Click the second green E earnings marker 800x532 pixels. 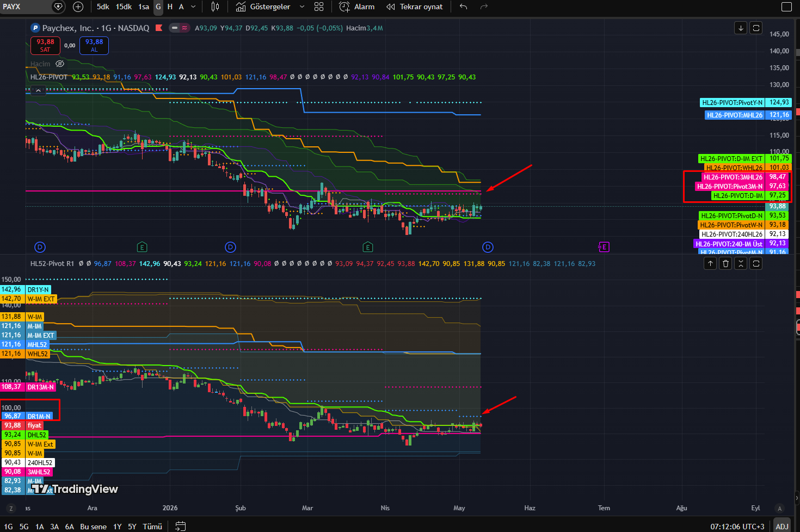(x=368, y=248)
